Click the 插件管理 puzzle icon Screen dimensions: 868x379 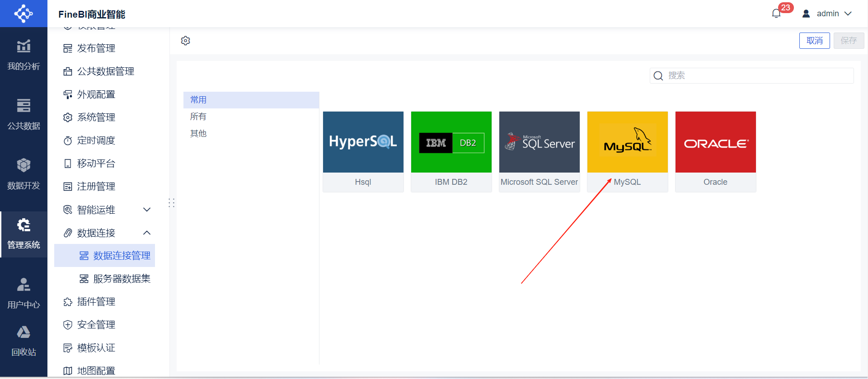click(68, 302)
